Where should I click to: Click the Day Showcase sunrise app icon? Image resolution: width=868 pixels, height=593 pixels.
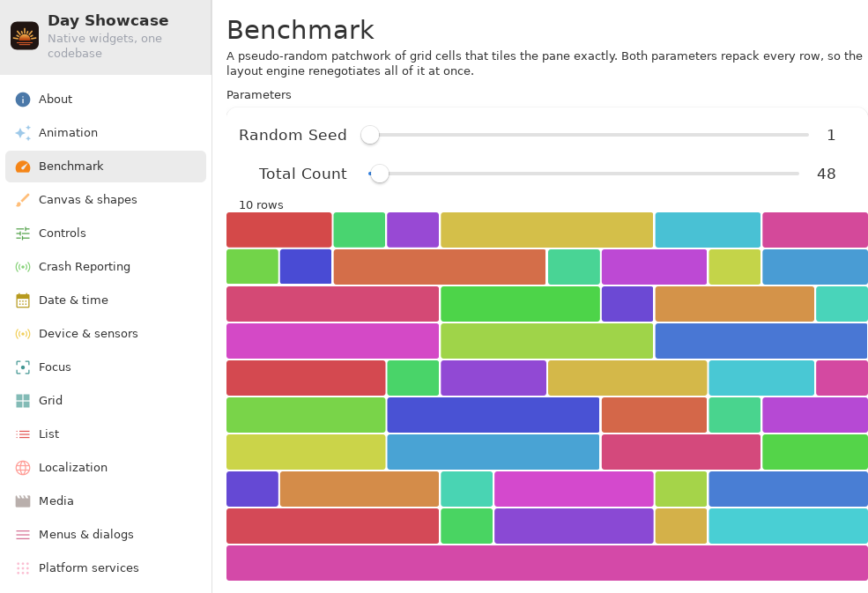coord(25,36)
